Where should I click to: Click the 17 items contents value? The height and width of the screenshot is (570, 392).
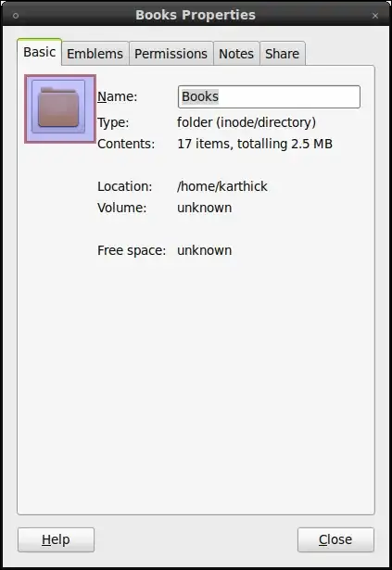[255, 144]
